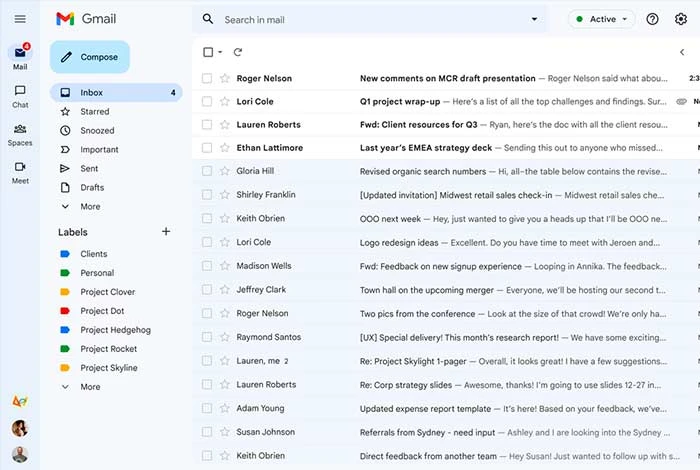Screen dimensions: 700x470
Task: Click the Refresh mail icon
Action: [x=238, y=52]
